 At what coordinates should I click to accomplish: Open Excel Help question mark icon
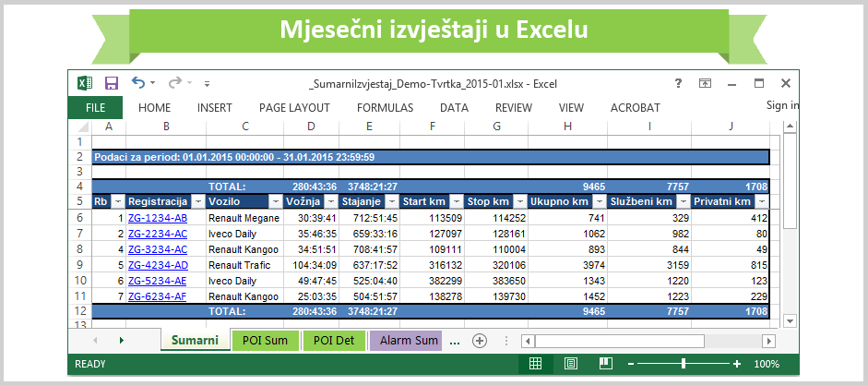[x=678, y=84]
